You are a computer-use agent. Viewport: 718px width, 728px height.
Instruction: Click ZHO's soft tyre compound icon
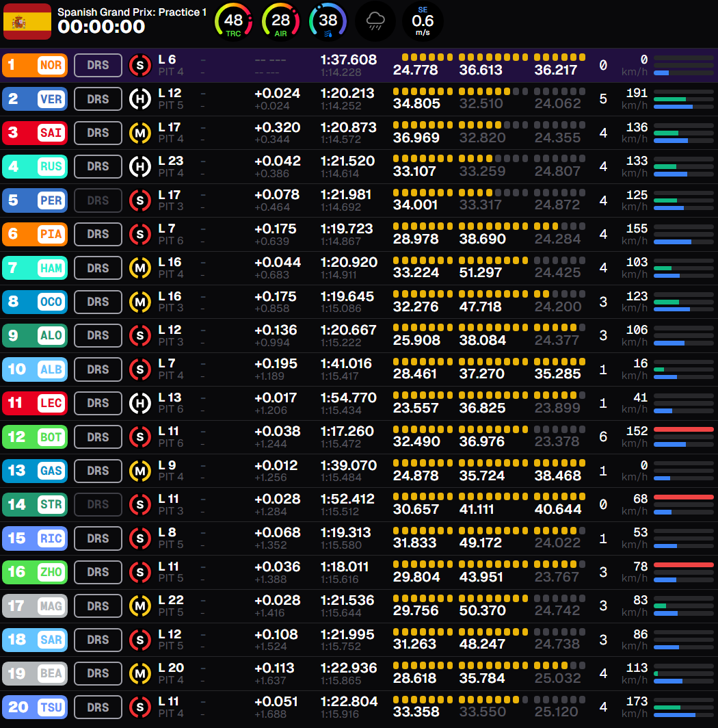coord(139,573)
